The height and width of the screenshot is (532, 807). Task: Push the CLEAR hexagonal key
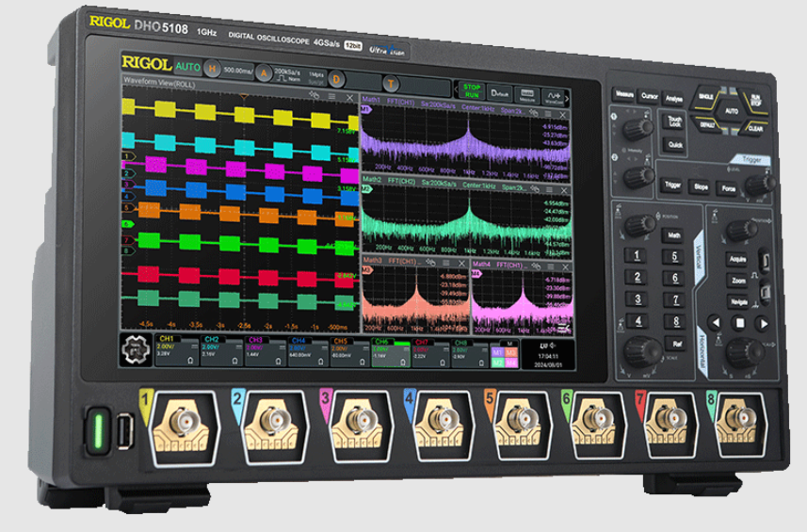coord(755,128)
